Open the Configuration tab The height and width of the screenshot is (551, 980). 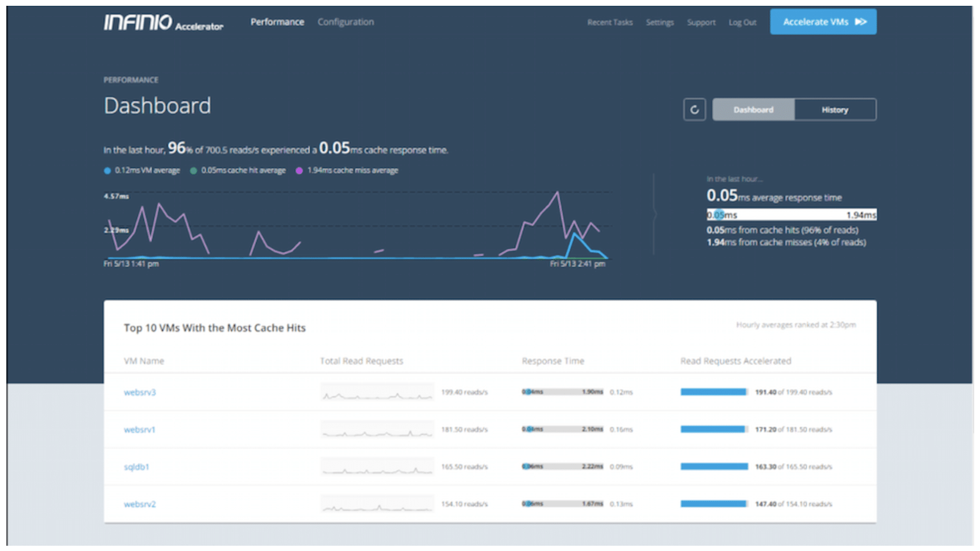point(346,22)
